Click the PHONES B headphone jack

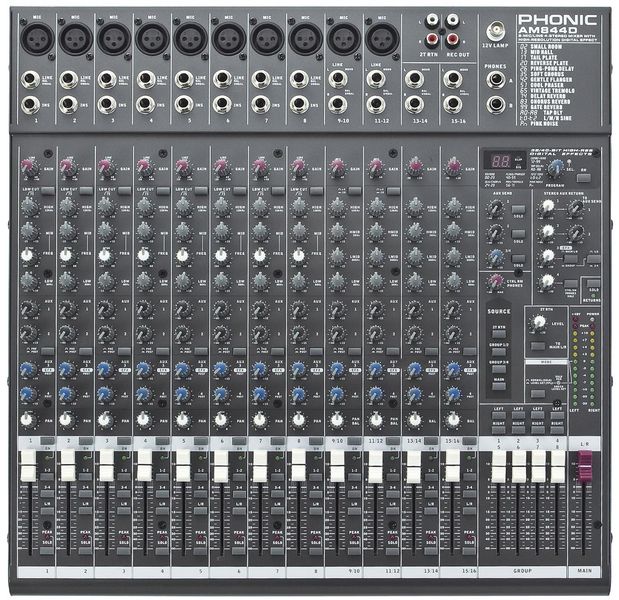tap(495, 105)
